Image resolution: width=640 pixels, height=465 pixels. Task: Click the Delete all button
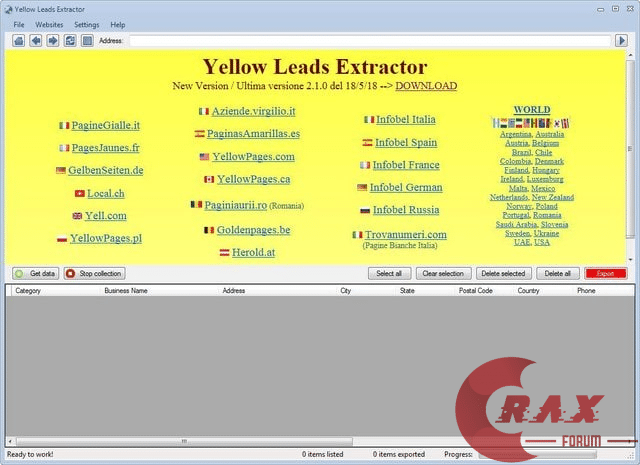(558, 273)
